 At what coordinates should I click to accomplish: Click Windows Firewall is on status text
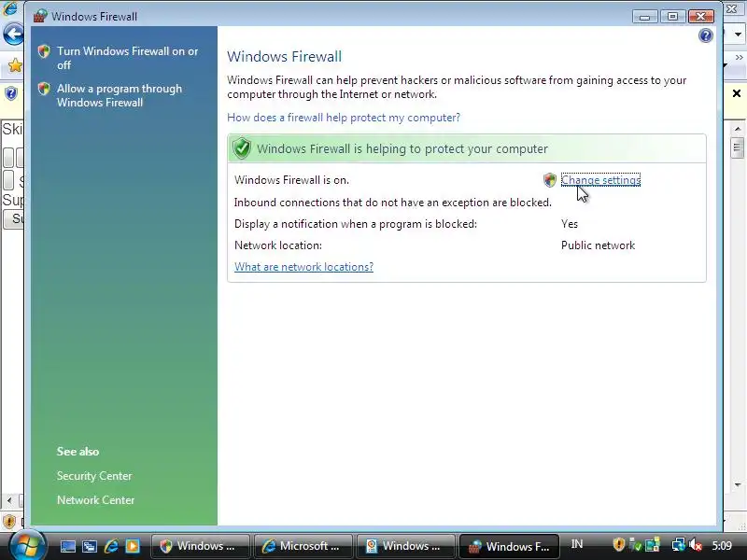tap(291, 180)
